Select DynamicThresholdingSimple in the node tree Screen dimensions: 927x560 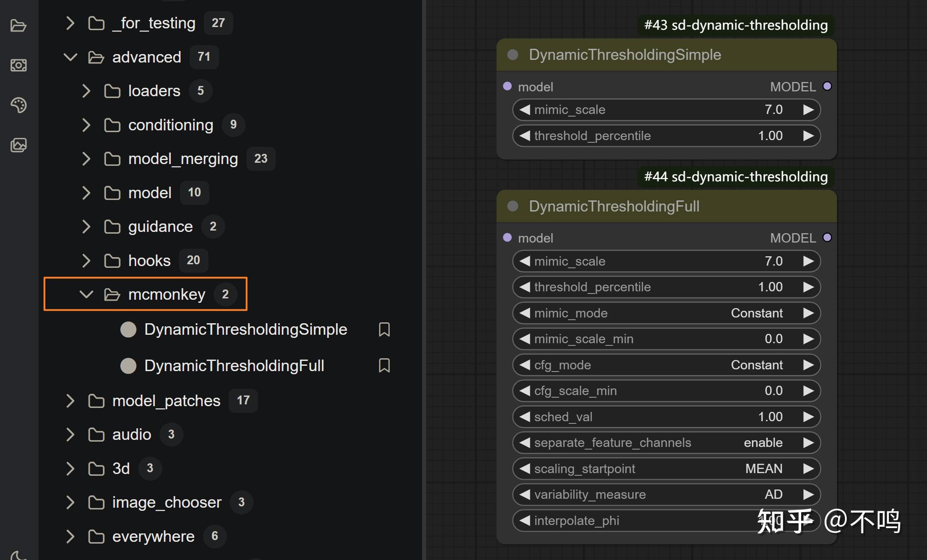tap(245, 329)
